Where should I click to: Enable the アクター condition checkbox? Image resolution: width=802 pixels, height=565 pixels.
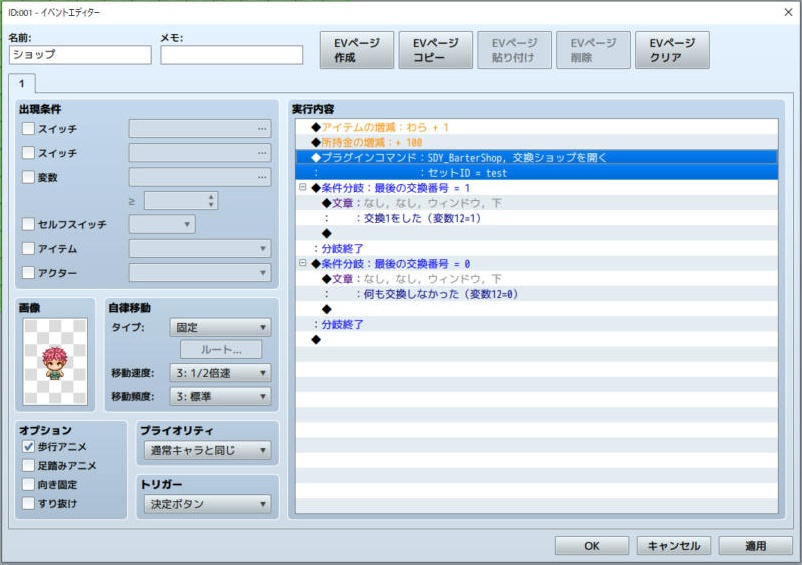coord(28,273)
